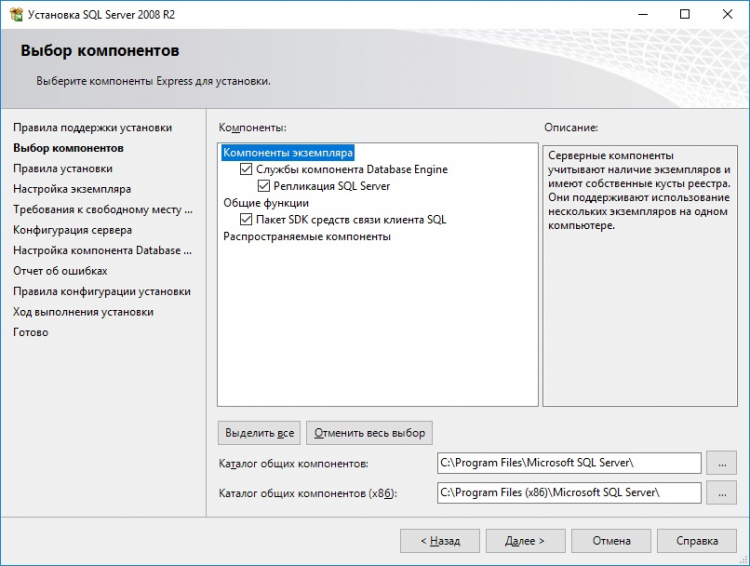Browse for shared components folder (first ... button)
The image size is (750, 566).
(722, 463)
